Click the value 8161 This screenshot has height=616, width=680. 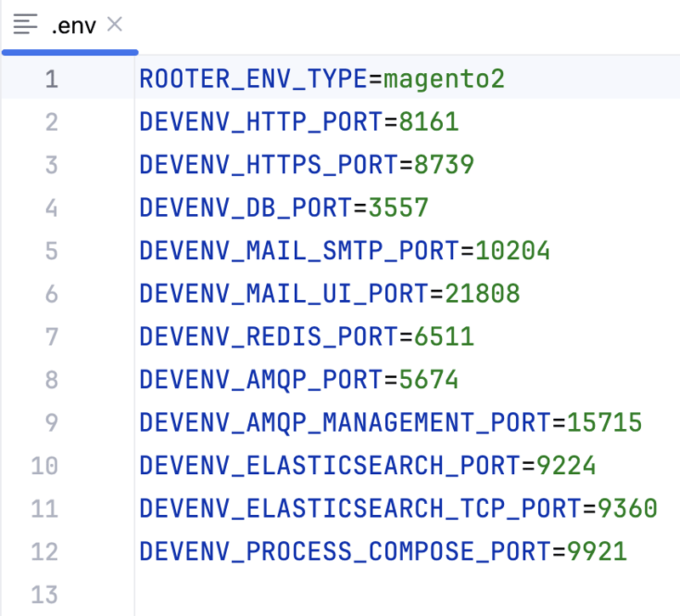pyautogui.click(x=429, y=122)
